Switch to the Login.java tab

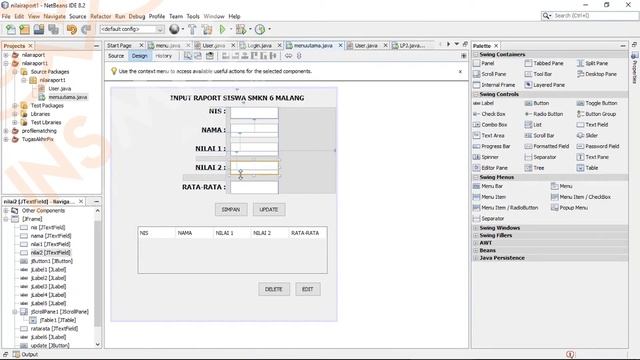pyautogui.click(x=260, y=45)
